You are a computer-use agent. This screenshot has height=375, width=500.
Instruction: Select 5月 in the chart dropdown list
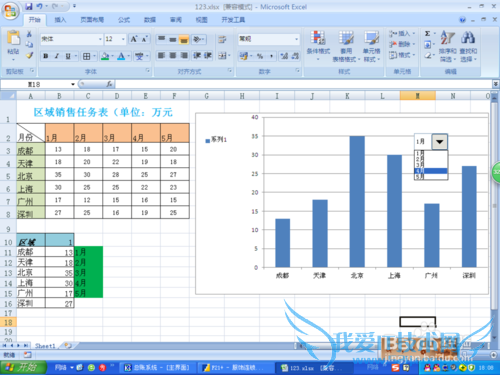pyautogui.click(x=431, y=176)
